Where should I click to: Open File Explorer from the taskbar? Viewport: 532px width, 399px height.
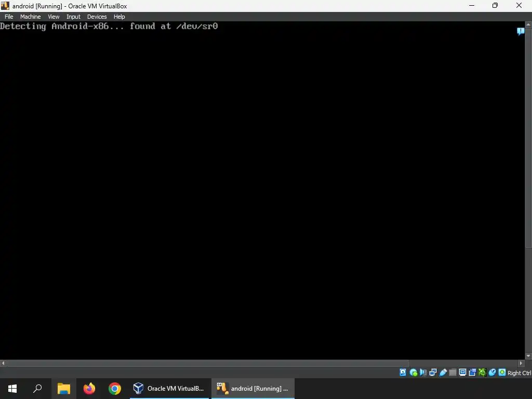(63, 389)
